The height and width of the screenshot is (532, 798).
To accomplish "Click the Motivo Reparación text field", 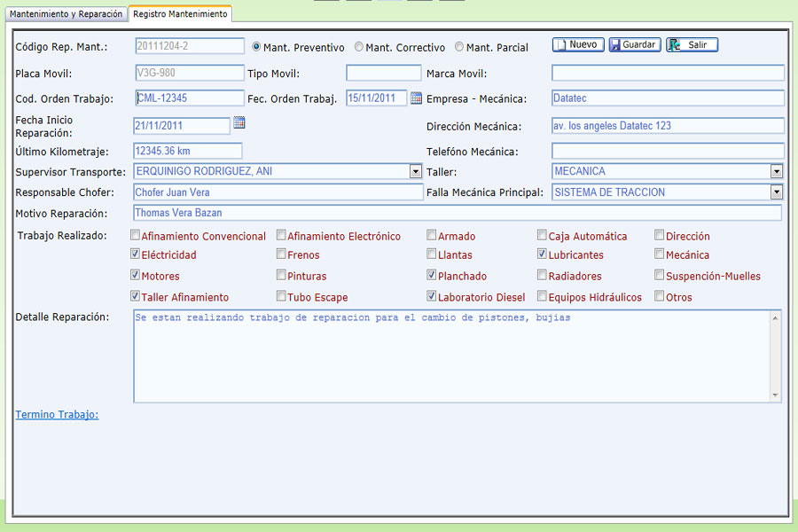I will pyautogui.click(x=457, y=213).
